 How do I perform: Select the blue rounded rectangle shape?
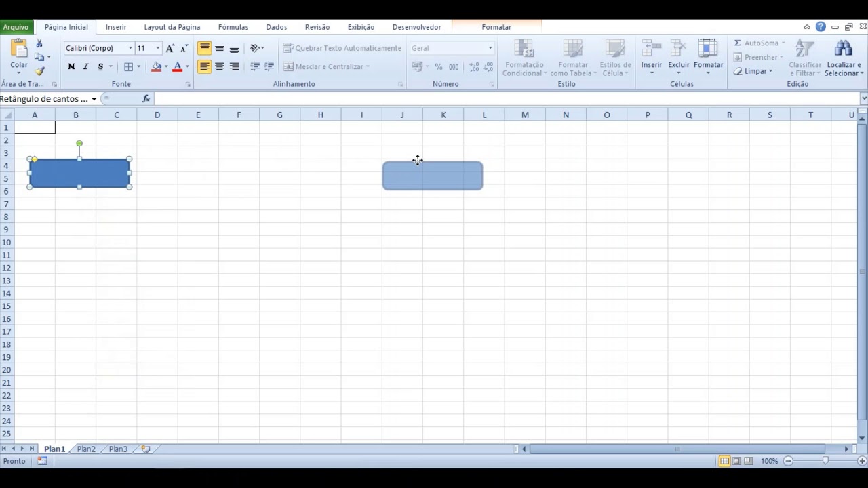coord(79,173)
